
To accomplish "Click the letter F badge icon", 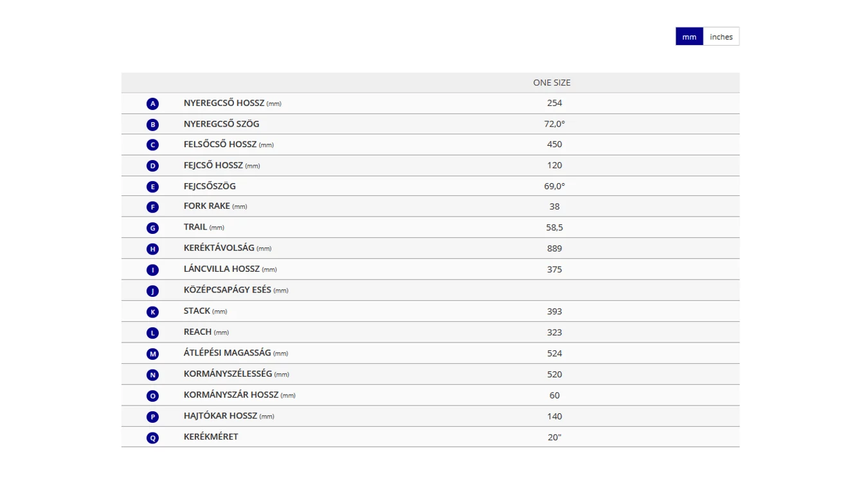I will 152,207.
